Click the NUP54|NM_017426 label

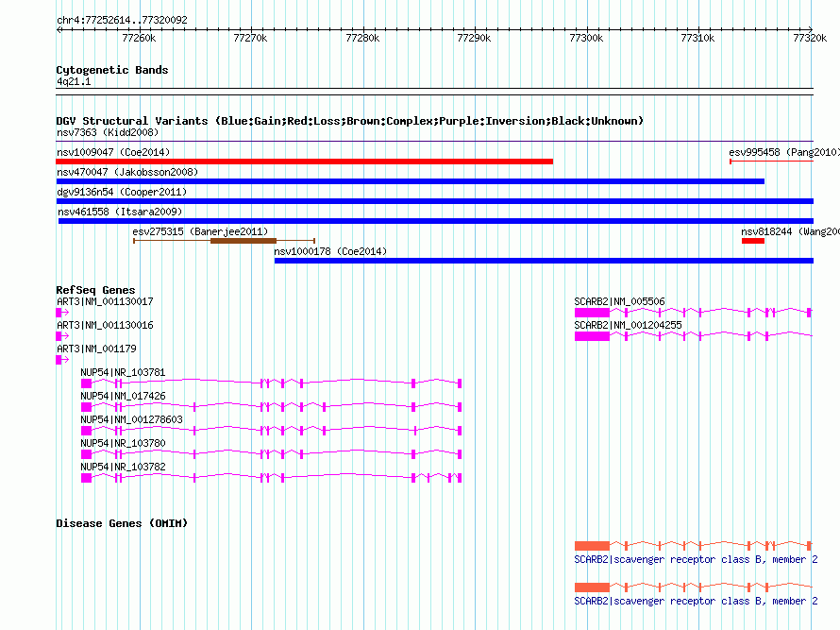coord(123,397)
